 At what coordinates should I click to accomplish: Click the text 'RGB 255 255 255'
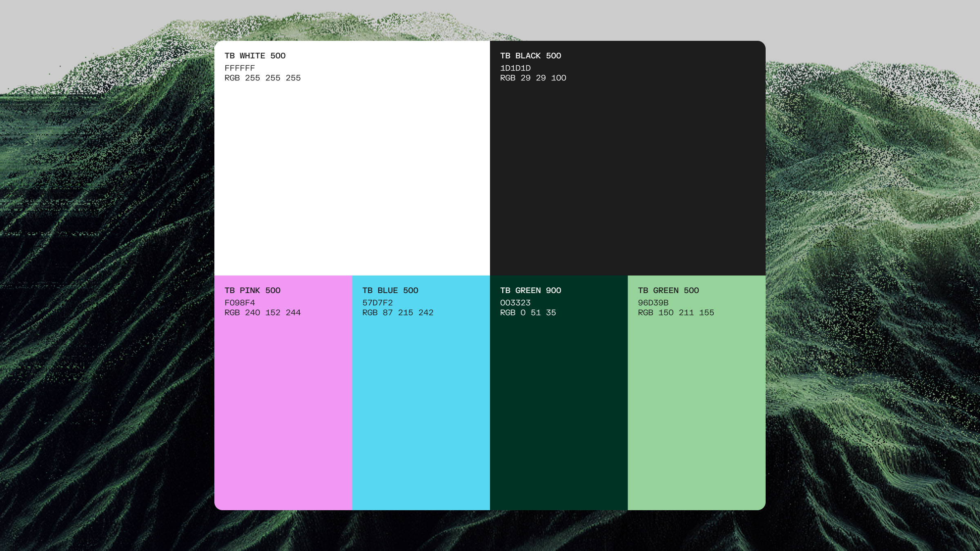(x=263, y=78)
